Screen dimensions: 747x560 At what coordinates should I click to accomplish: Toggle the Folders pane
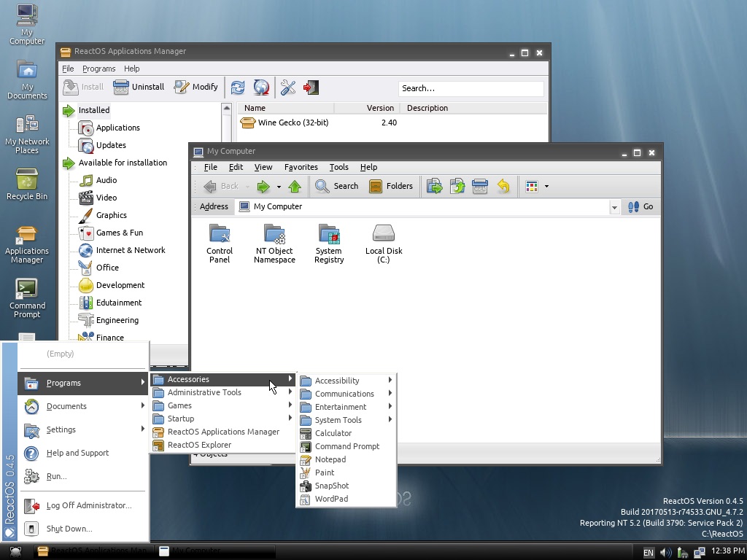pyautogui.click(x=392, y=186)
